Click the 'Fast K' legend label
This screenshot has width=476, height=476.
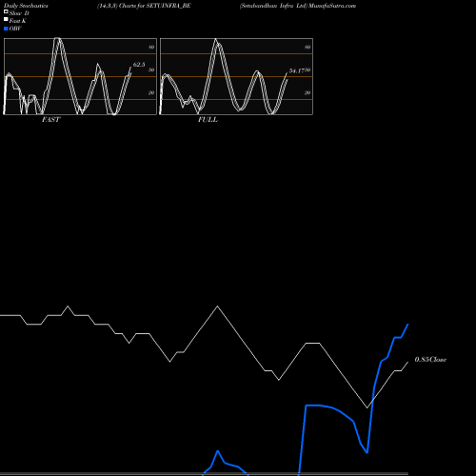(17, 21)
